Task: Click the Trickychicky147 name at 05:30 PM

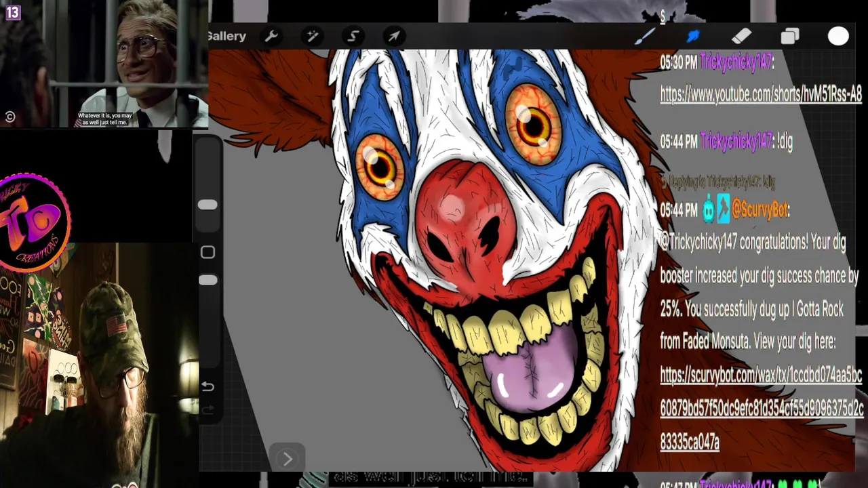Action: (x=736, y=62)
